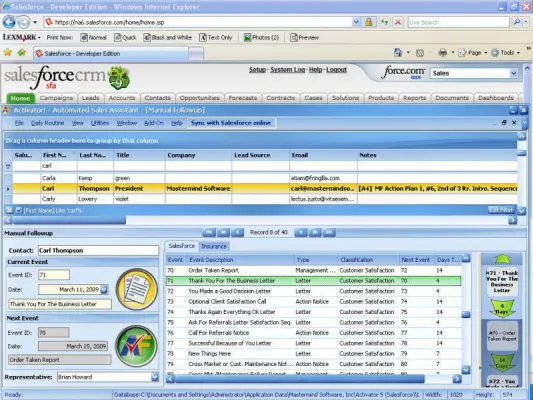Click the RSS feeds icon

pyautogui.click(x=420, y=53)
